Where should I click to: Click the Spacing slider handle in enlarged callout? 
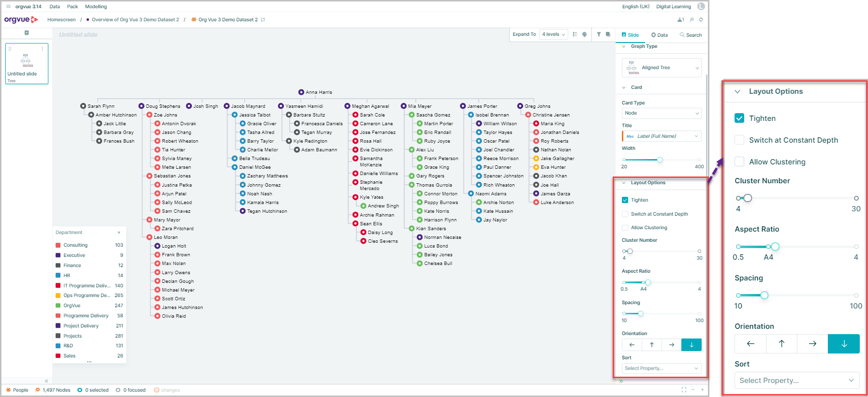pos(764,295)
